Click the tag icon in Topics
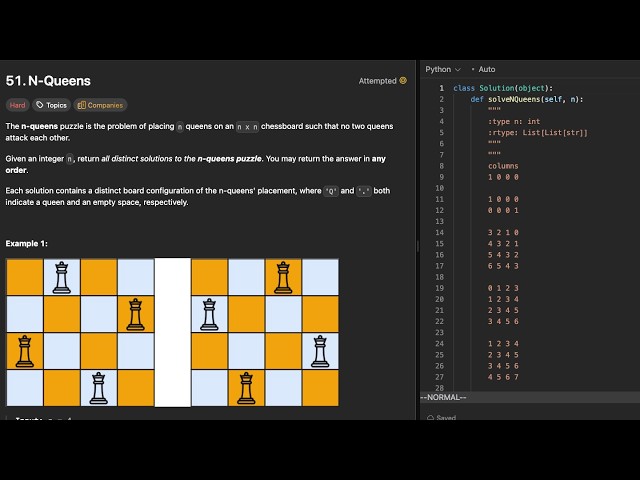The width and height of the screenshot is (640, 480). (x=40, y=105)
